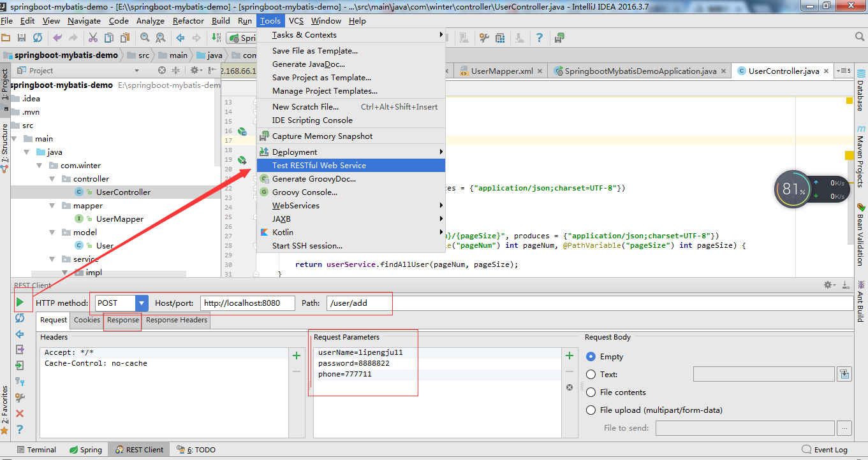The height and width of the screenshot is (460, 868).
Task: Open the Terminal tool window button
Action: (x=36, y=450)
